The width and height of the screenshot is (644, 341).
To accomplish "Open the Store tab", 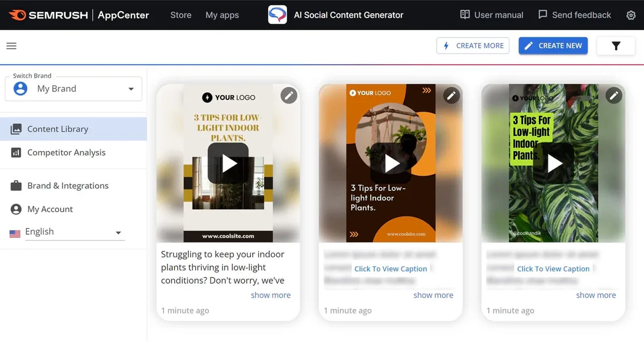I will pos(181,15).
